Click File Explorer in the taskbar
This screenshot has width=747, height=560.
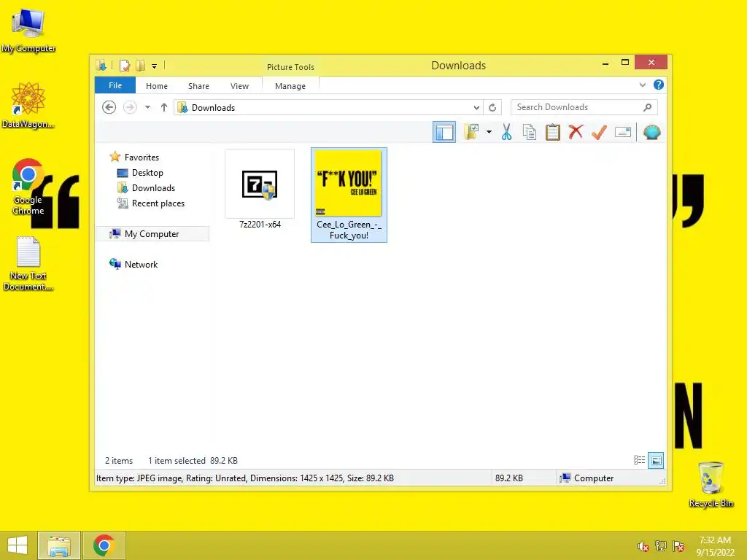(x=59, y=545)
